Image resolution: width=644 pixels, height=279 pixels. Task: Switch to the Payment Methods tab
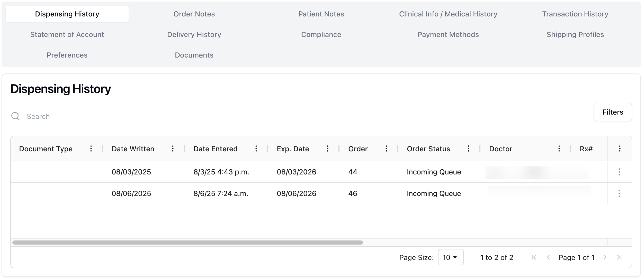(448, 34)
